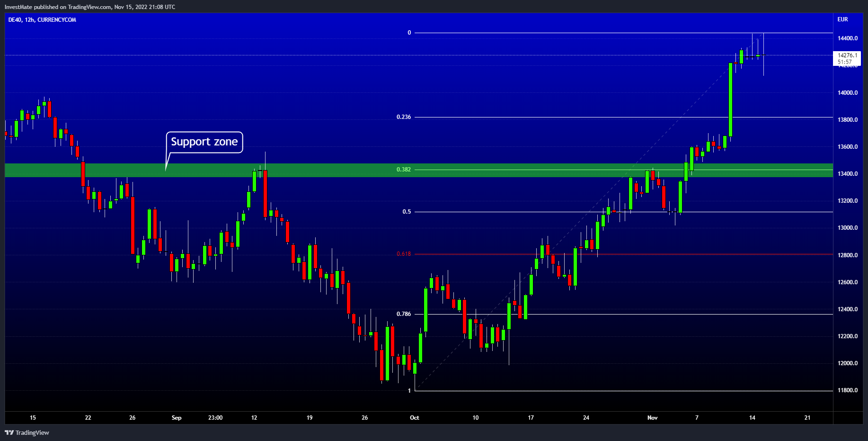Click the 14400.0 price axis label
The height and width of the screenshot is (441, 868).
click(x=848, y=38)
